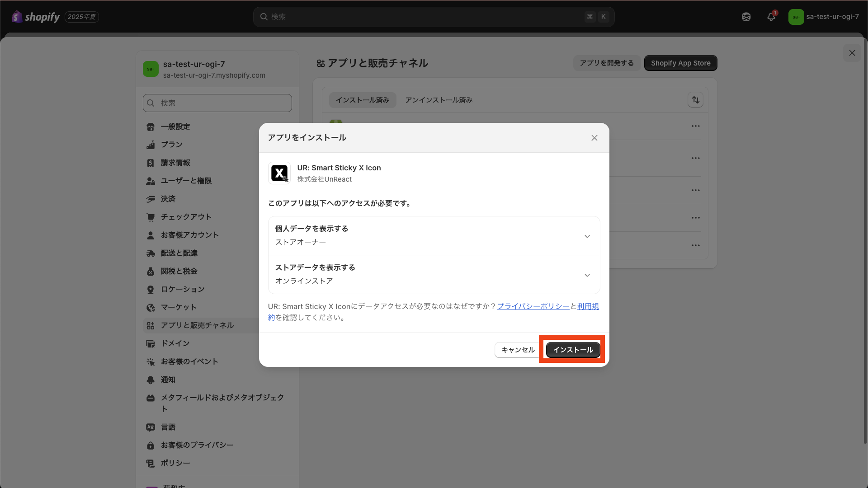Open the notification bell icon

tap(771, 17)
